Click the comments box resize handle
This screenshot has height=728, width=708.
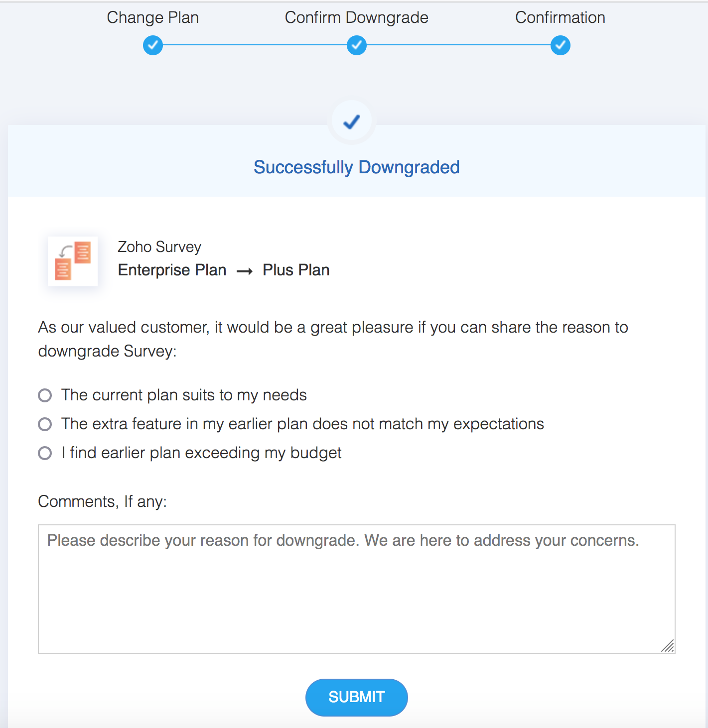pyautogui.click(x=668, y=646)
